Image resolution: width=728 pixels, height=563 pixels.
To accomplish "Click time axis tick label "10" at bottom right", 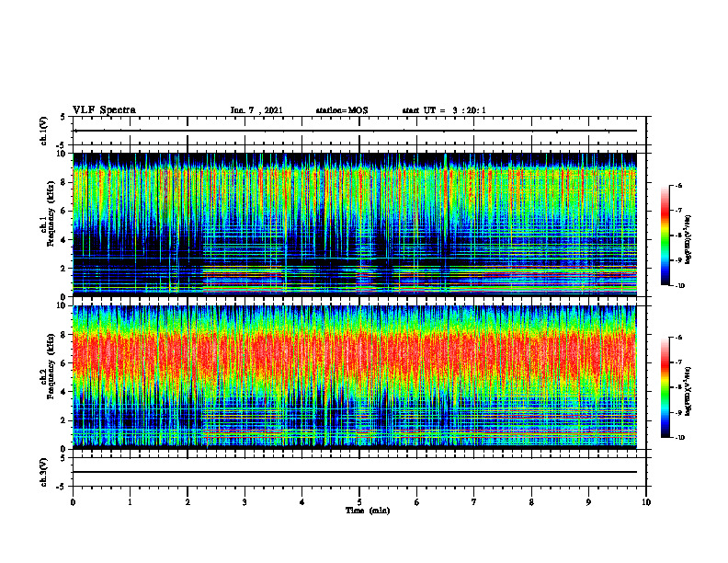I will [x=646, y=502].
